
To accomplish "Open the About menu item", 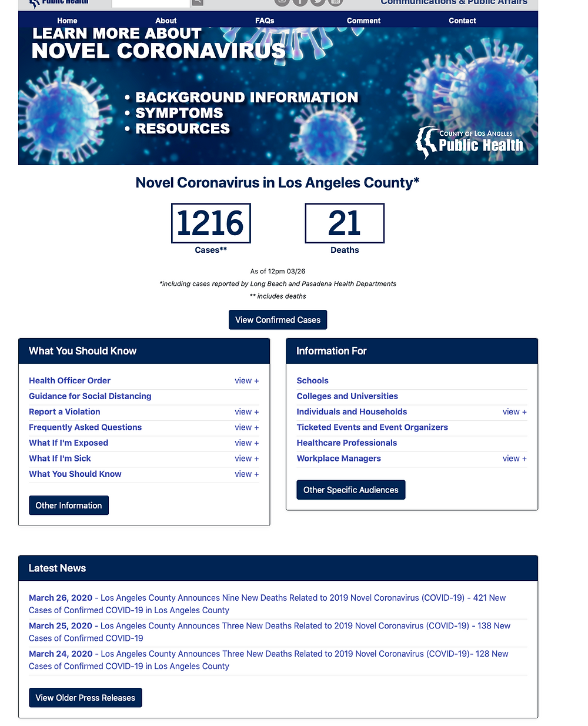I will (166, 21).
